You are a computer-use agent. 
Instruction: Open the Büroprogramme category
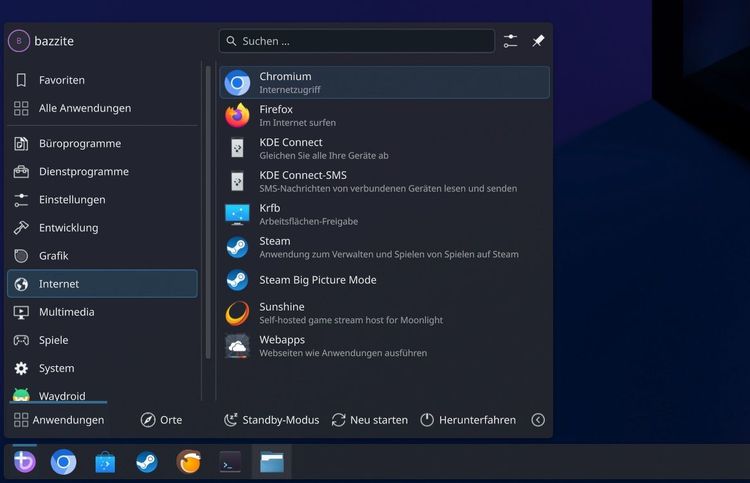[x=102, y=143]
